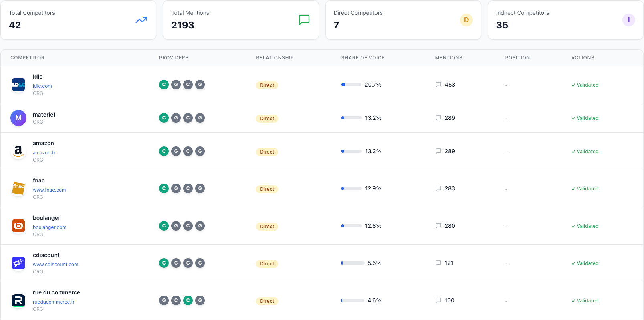Select the rue du commerce competitor name
This screenshot has width=644, height=320.
click(x=57, y=292)
